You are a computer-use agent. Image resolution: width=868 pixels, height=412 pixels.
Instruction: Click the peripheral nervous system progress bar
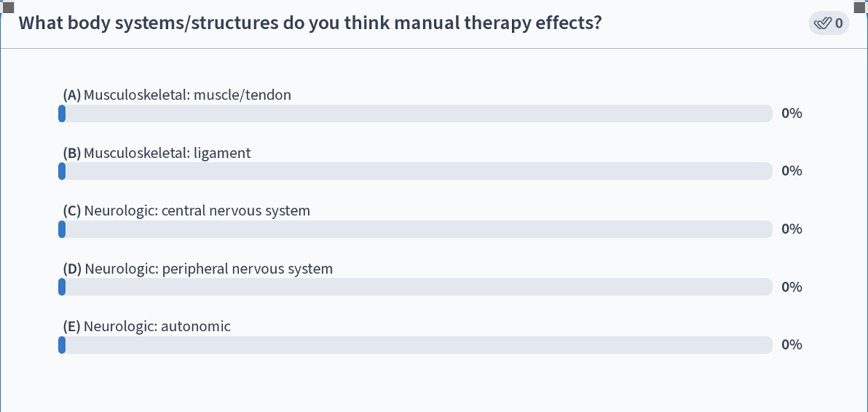[415, 287]
